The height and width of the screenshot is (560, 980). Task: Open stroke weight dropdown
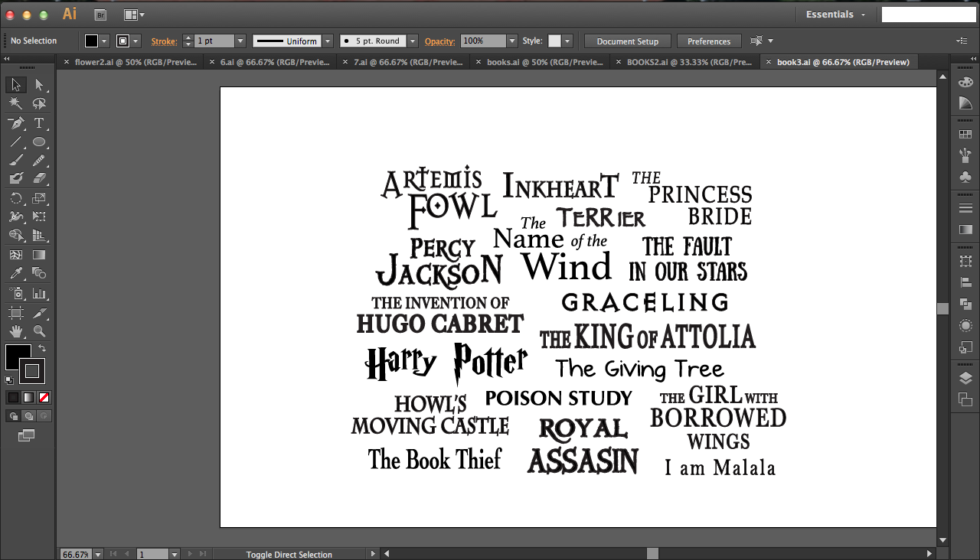[x=240, y=41]
